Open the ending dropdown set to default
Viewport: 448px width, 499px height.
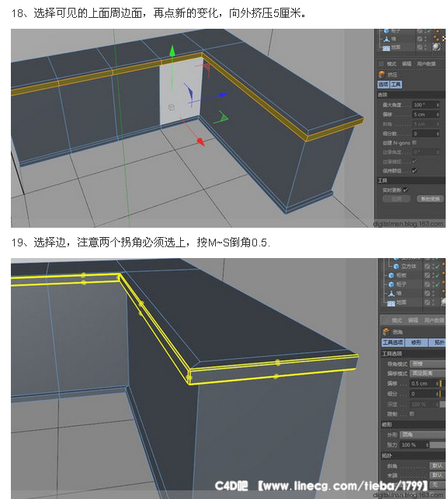(437, 476)
